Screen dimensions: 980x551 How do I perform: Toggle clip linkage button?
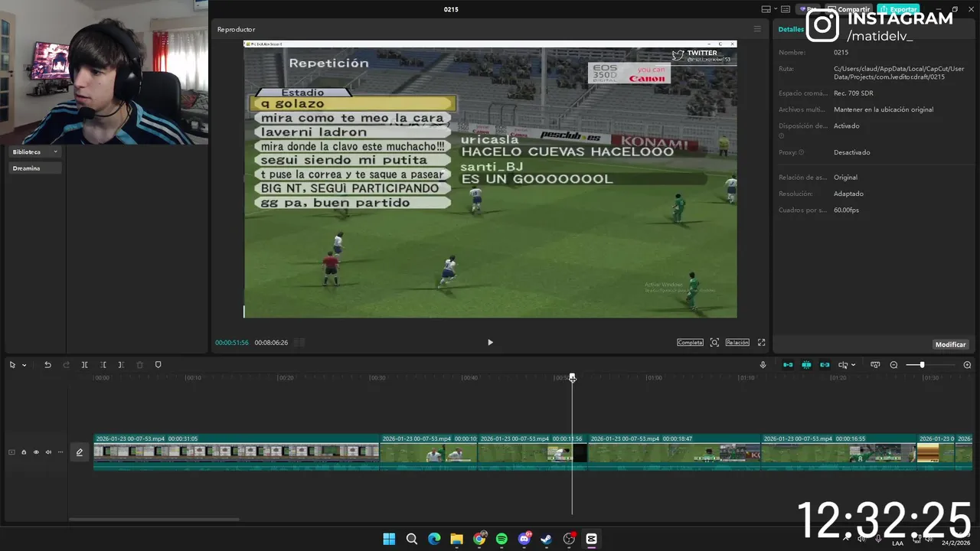point(825,365)
